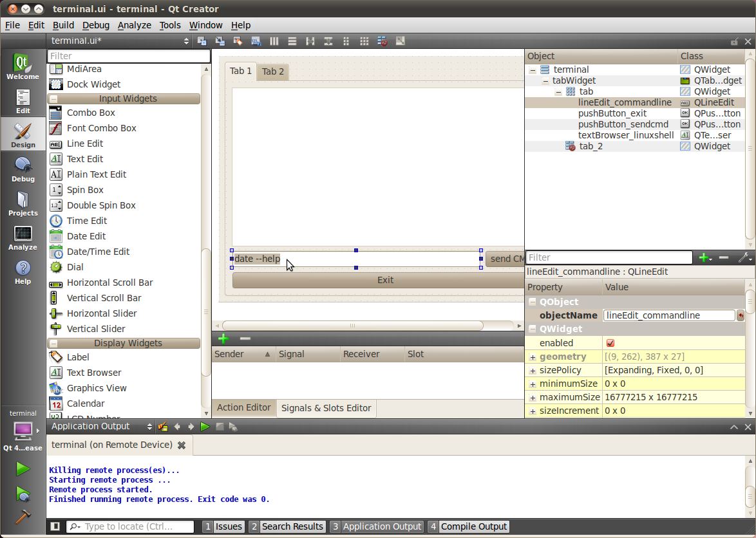Open Projects mode in sidebar
756x538 pixels.
[23, 204]
